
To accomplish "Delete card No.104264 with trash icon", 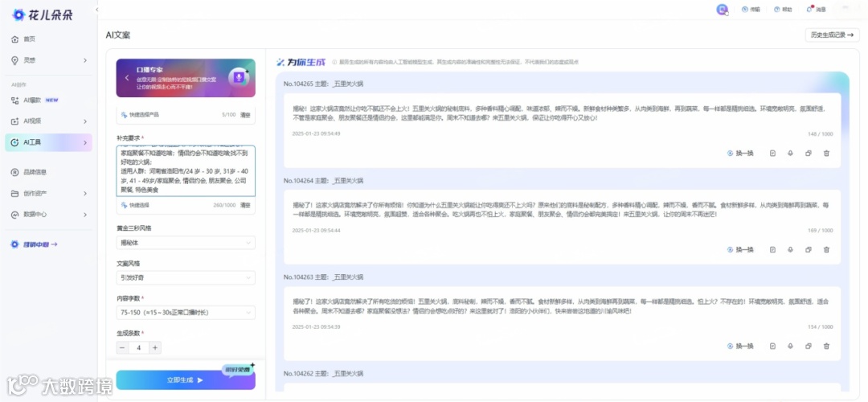I will 826,250.
